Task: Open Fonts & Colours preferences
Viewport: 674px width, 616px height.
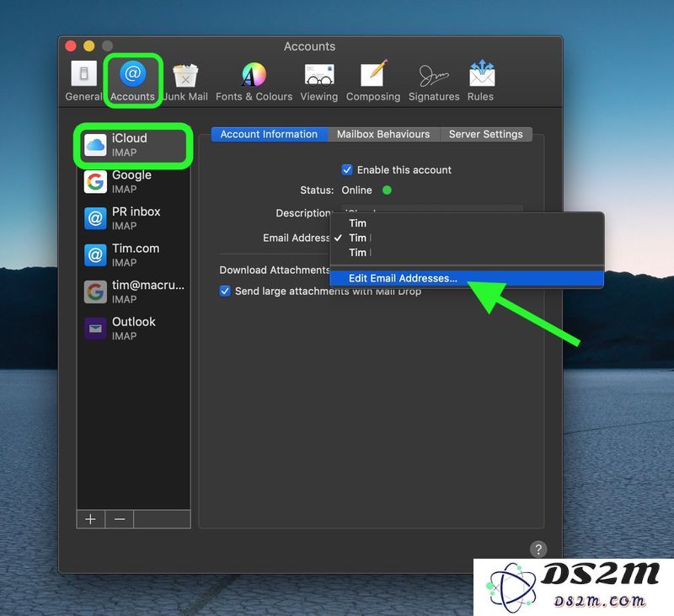Action: coord(254,81)
